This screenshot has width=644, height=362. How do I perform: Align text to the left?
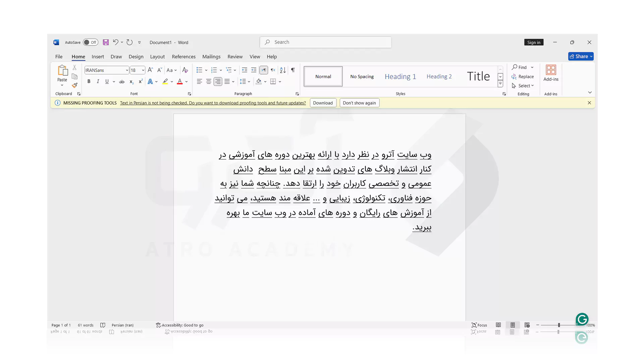click(x=199, y=81)
